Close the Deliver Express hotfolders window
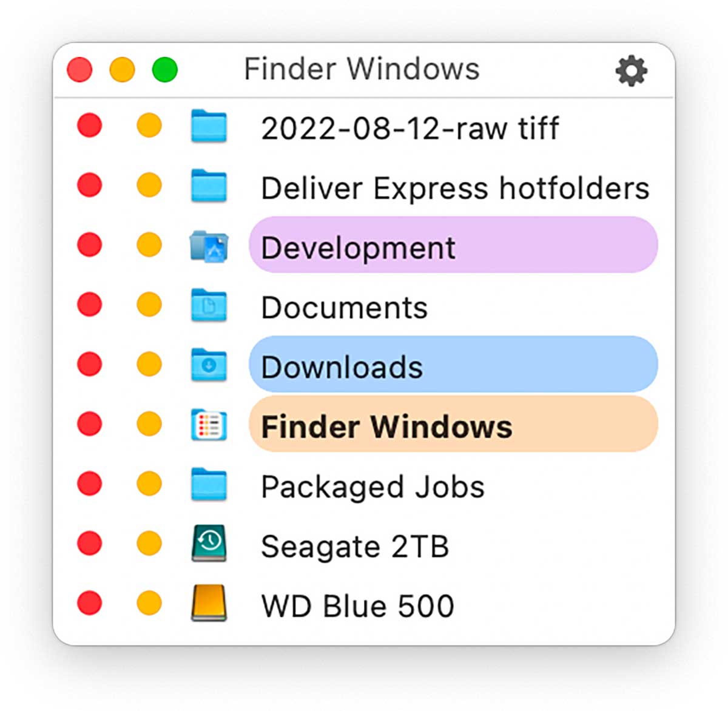The image size is (728, 711). [x=90, y=185]
